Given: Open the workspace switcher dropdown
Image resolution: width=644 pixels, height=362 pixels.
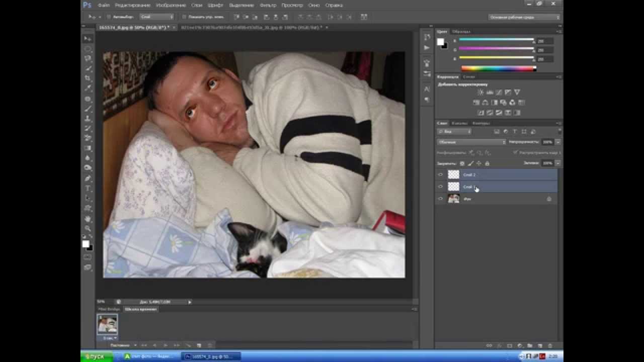Looking at the screenshot, I should pyautogui.click(x=524, y=17).
